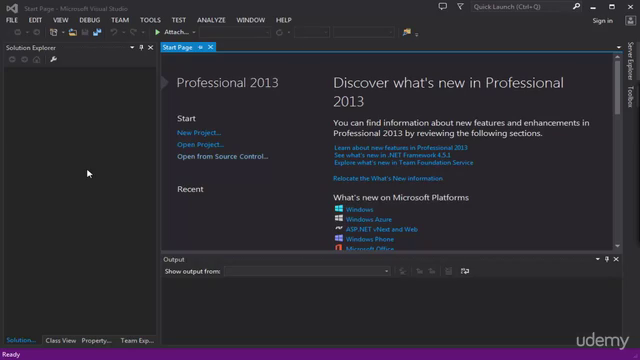The image size is (640, 360).
Task: Close the Start Page tab
Action: pos(210,47)
